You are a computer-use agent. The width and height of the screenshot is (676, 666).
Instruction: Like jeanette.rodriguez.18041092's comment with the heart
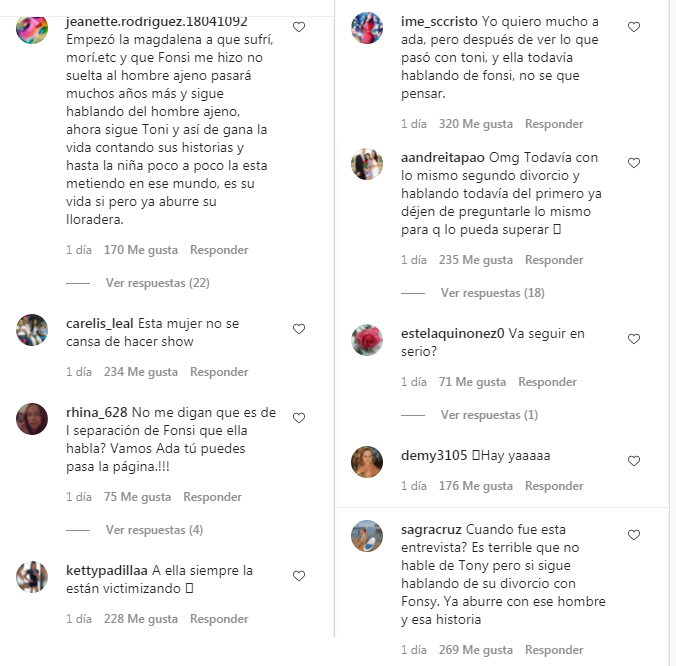(298, 27)
